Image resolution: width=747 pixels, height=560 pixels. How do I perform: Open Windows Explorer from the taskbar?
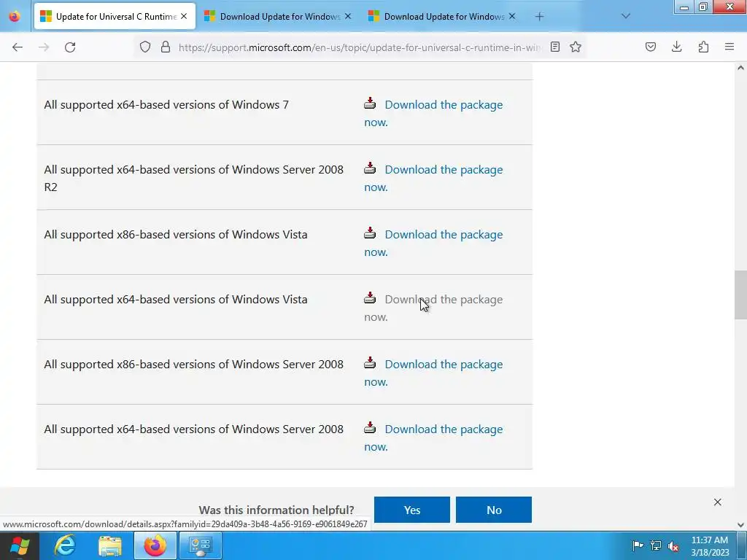click(x=110, y=545)
